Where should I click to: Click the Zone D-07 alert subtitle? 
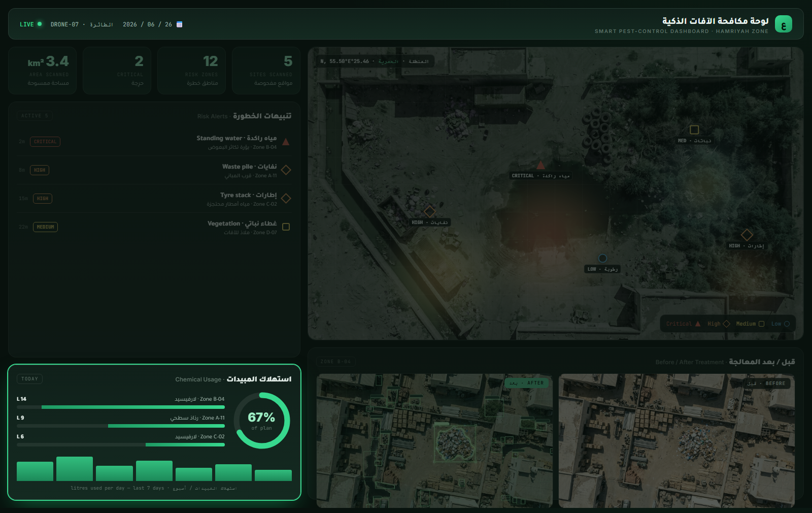[x=250, y=233]
